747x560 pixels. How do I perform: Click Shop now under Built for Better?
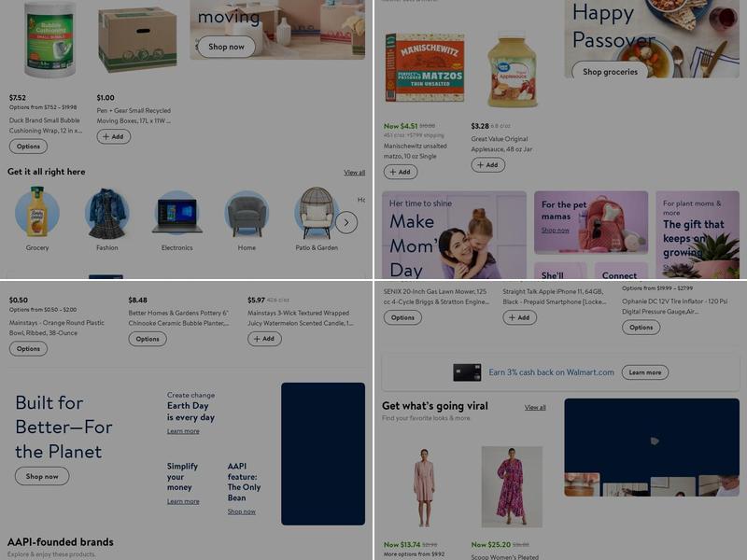click(x=42, y=476)
